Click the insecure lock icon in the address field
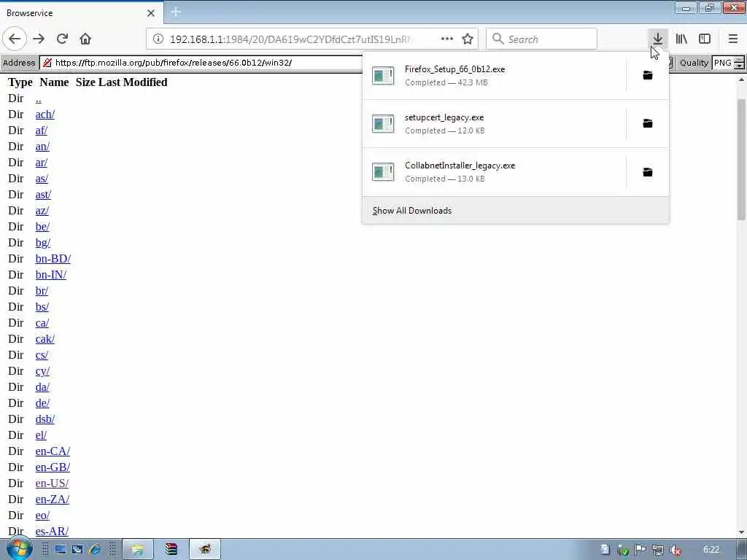The height and width of the screenshot is (560, 747). tap(47, 63)
